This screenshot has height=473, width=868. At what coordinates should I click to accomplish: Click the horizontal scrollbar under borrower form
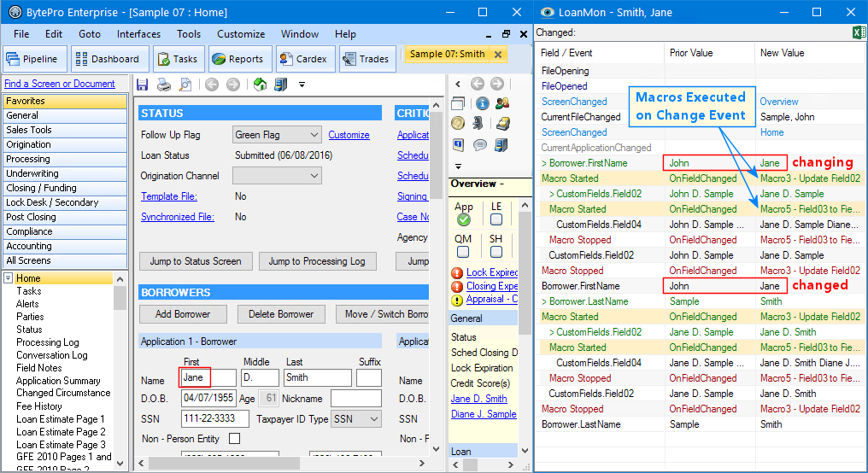(x=281, y=463)
